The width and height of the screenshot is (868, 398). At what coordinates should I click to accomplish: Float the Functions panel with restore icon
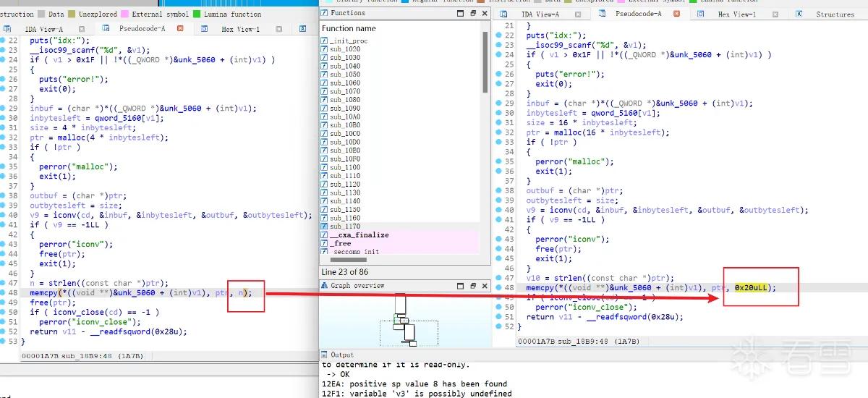tap(472, 13)
